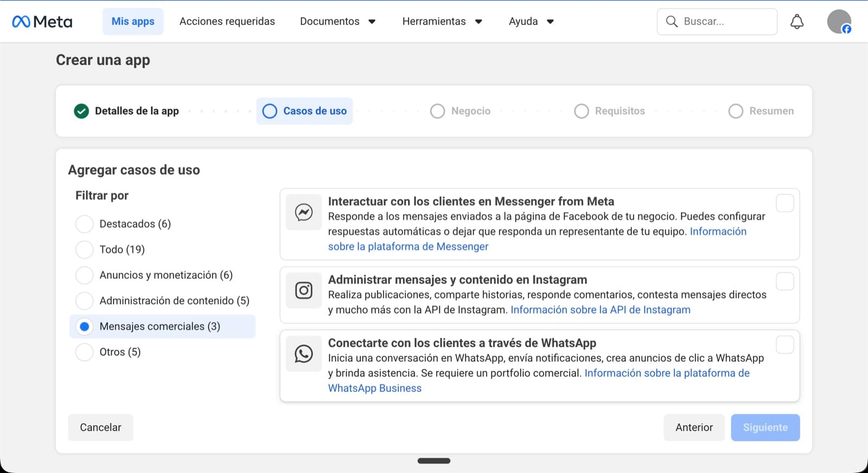Check the Instagram use case checkbox
This screenshot has height=473, width=868.
coord(785,281)
